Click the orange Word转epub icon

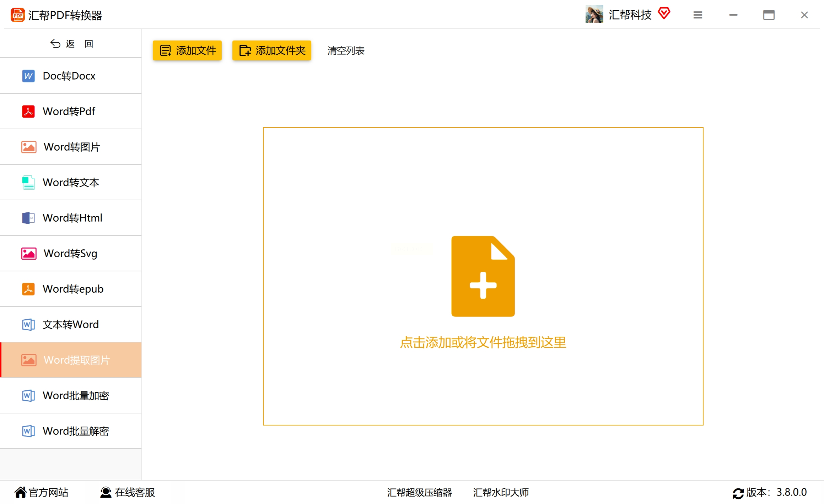(x=28, y=289)
